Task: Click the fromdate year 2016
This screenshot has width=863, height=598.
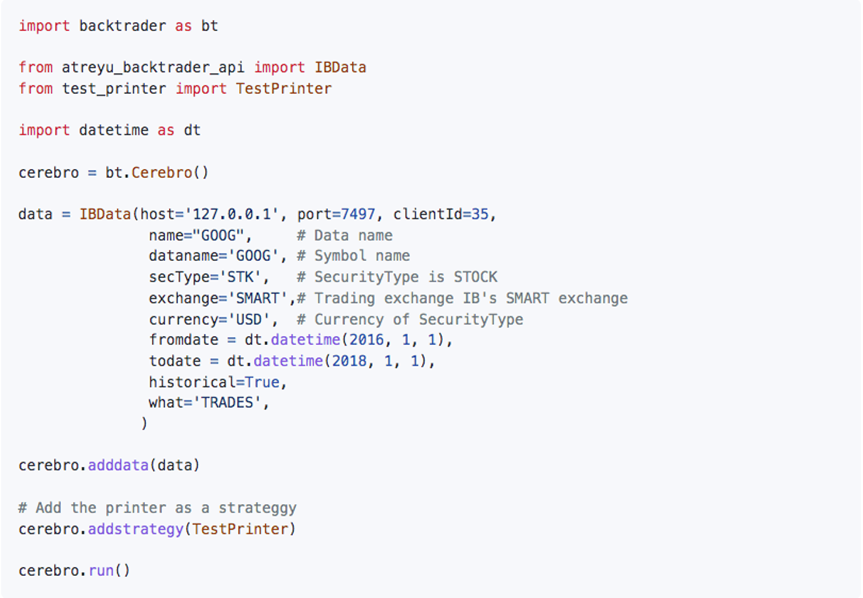Action: pyautogui.click(x=367, y=339)
